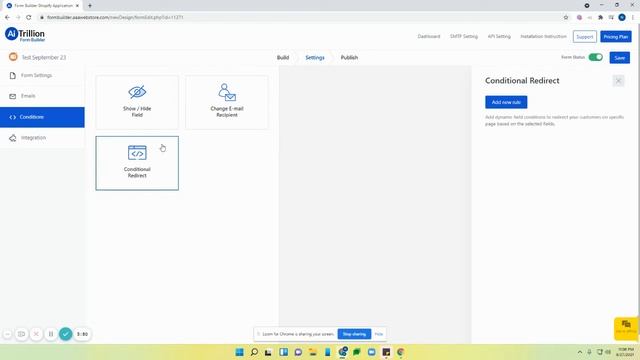
Task: Open the Dashboard link
Action: click(x=429, y=36)
